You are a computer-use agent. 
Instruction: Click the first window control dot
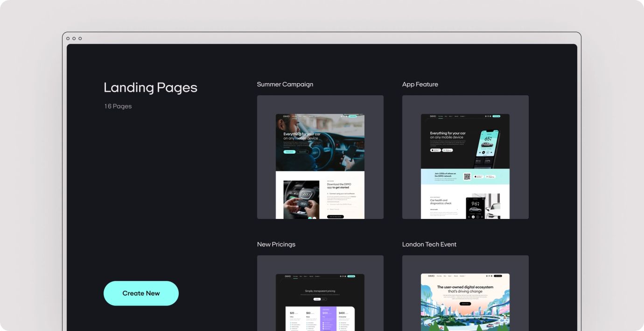(x=68, y=38)
